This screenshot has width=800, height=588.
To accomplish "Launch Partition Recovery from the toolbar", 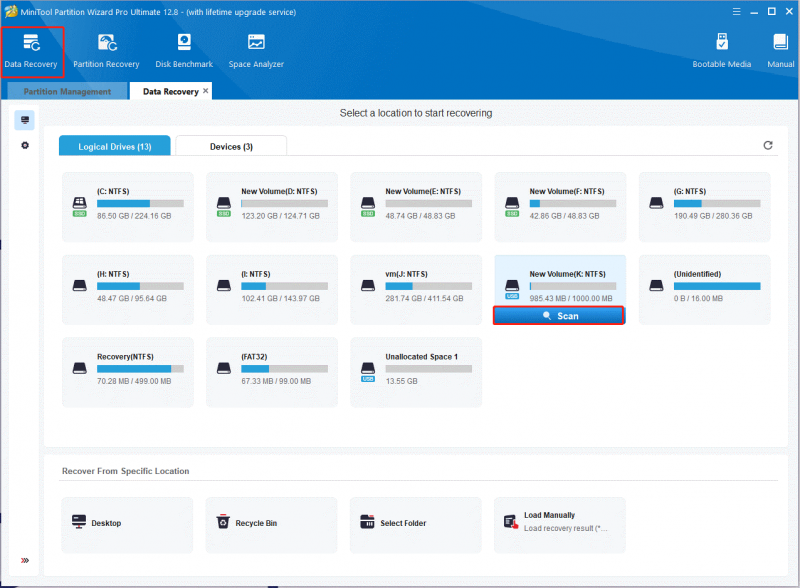I will coord(106,51).
